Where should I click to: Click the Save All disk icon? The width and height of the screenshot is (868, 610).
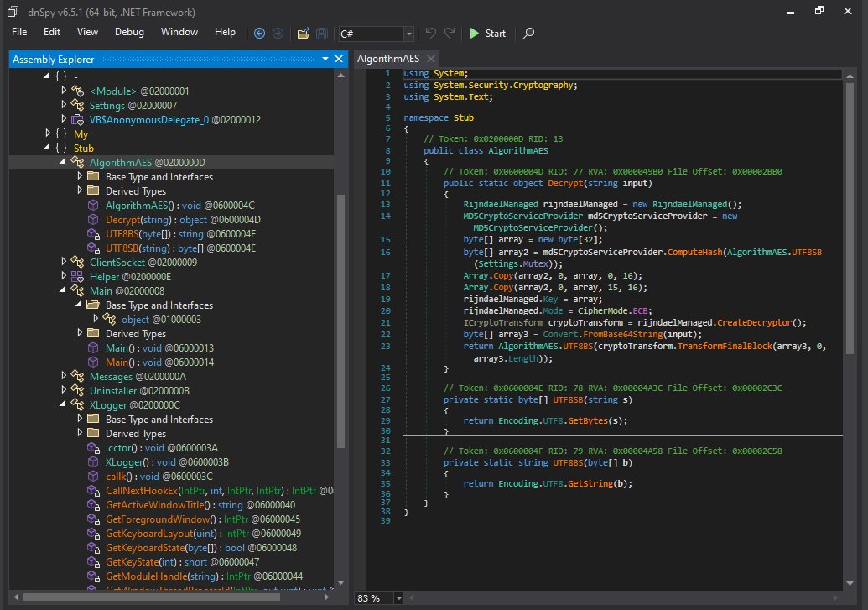point(322,34)
